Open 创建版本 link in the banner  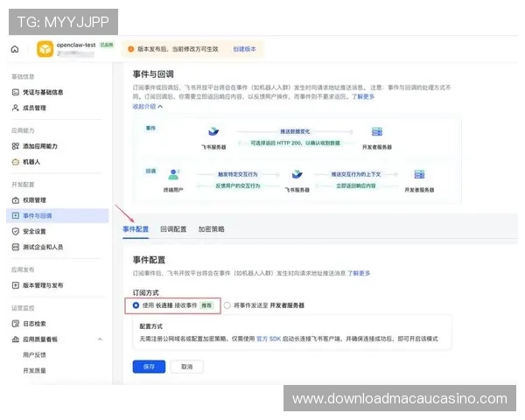[x=244, y=49]
